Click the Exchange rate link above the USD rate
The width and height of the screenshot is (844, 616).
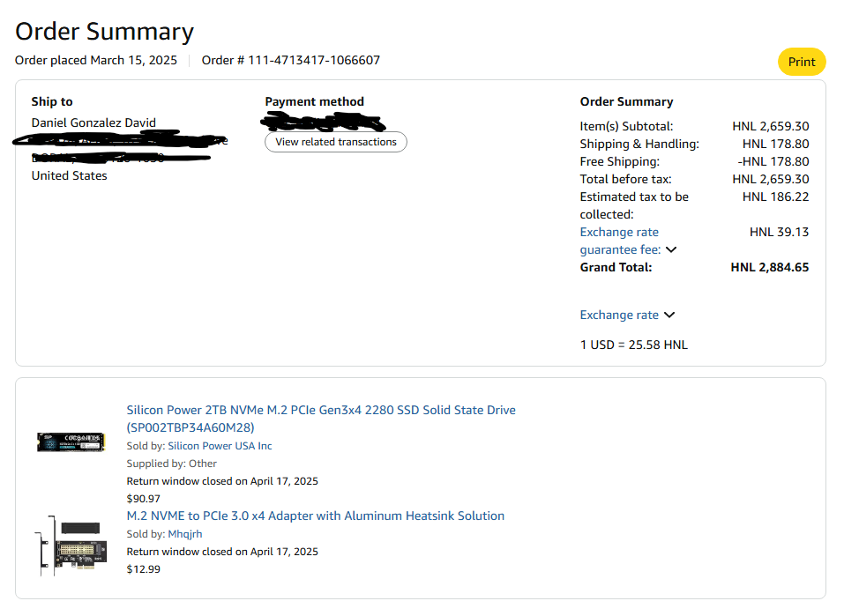pyautogui.click(x=619, y=315)
